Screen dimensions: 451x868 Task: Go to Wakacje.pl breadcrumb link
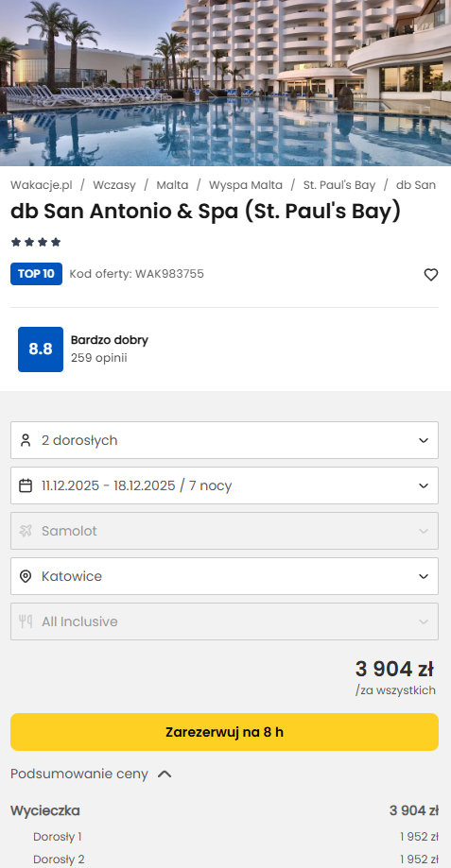tap(41, 185)
